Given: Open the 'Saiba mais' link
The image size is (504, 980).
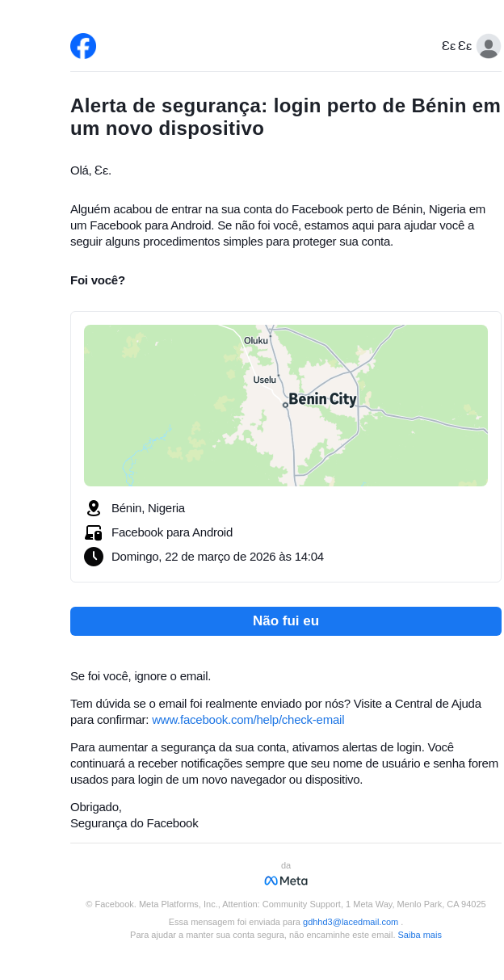Looking at the screenshot, I should 419,935.
